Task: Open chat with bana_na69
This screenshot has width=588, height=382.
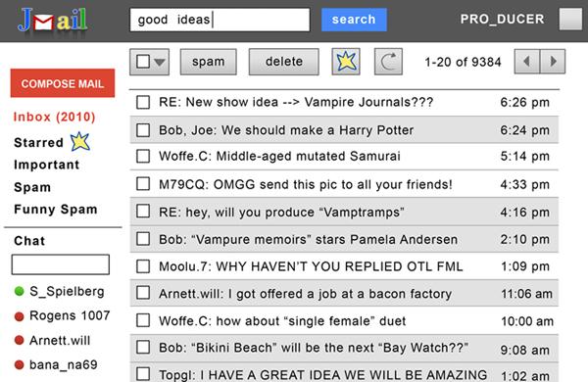Action: (64, 364)
